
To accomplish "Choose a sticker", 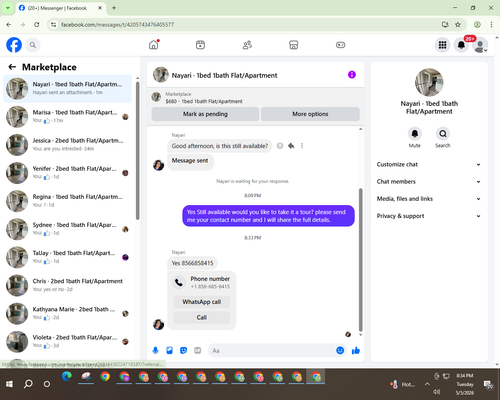I will (183, 350).
